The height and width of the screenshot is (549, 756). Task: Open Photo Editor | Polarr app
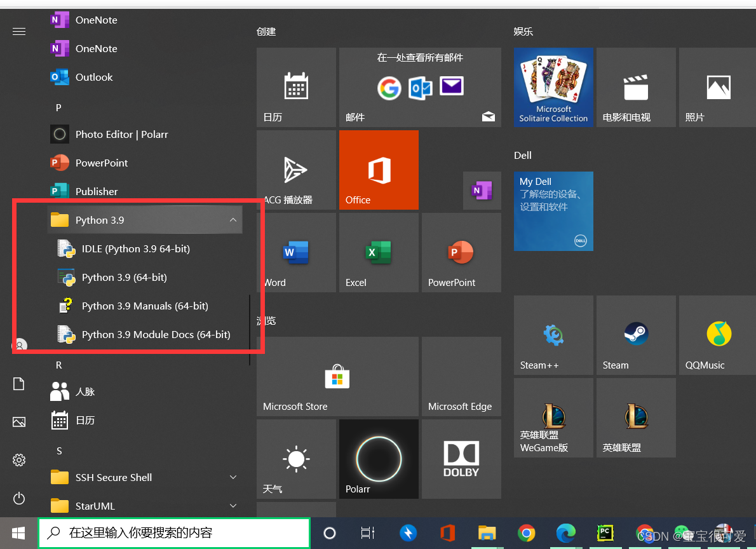point(145,134)
